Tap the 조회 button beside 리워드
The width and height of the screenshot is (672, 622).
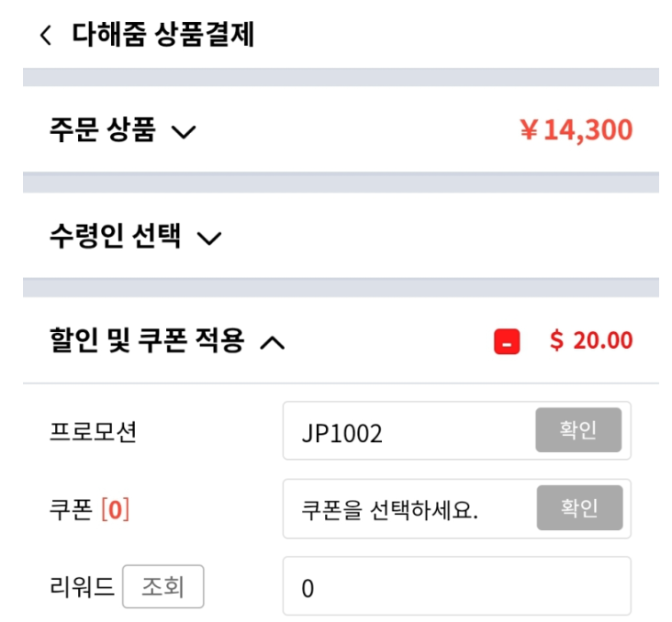[162, 587]
